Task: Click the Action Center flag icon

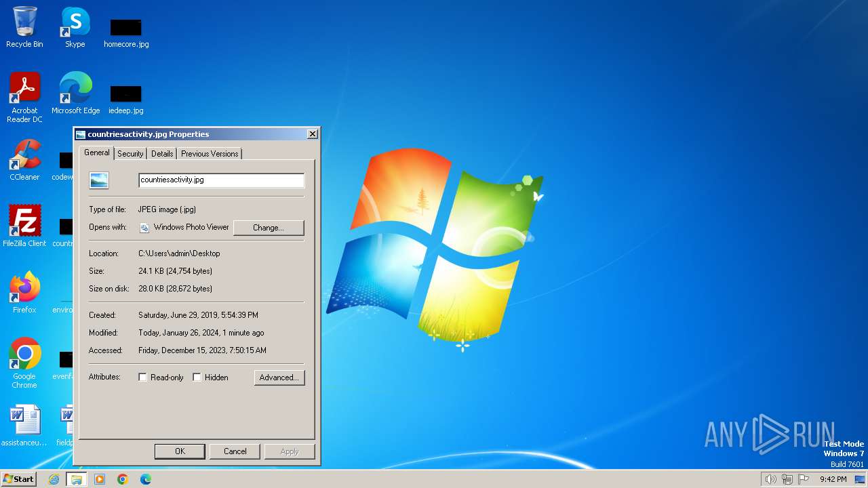Action: [x=804, y=479]
